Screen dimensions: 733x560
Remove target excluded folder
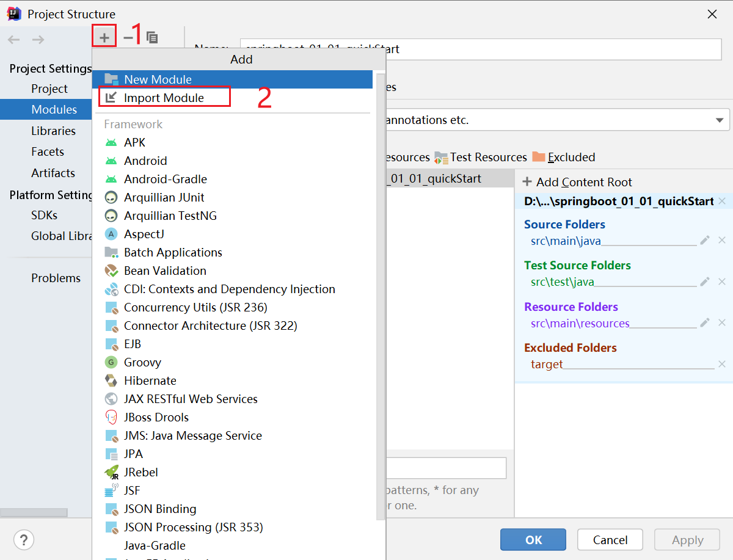tap(722, 364)
